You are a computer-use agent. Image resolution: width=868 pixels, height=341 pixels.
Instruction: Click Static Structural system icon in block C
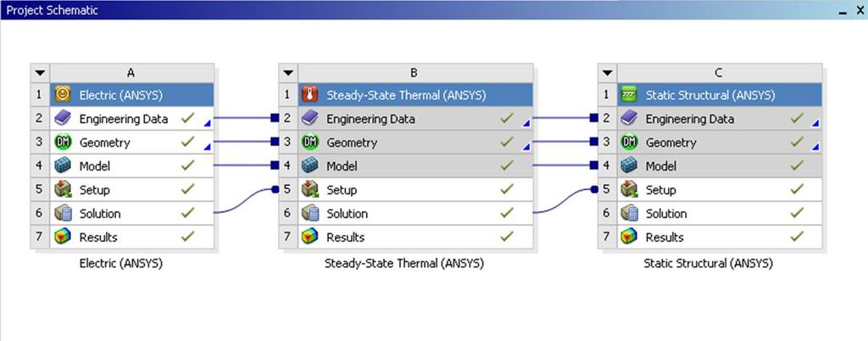click(629, 95)
